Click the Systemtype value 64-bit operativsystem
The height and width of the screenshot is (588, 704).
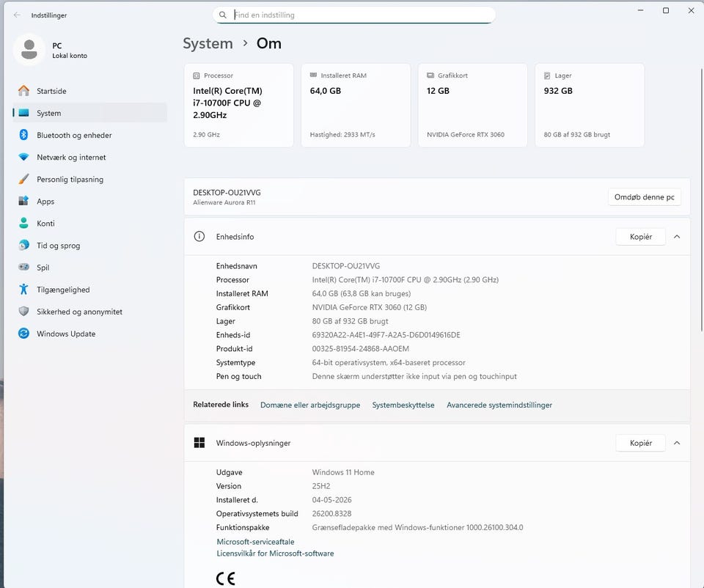389,362
